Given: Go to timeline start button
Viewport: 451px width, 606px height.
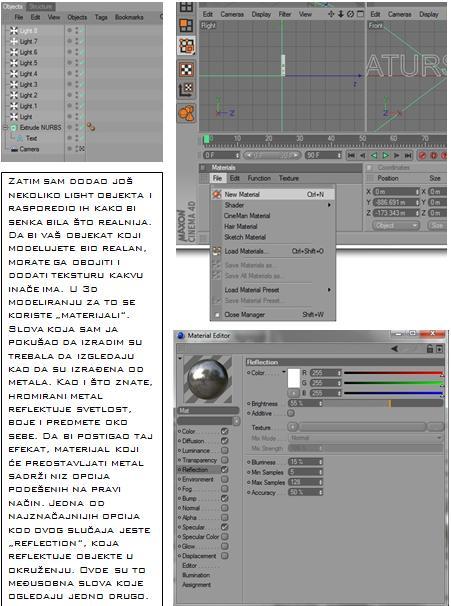Looking at the screenshot, I should click(x=351, y=155).
